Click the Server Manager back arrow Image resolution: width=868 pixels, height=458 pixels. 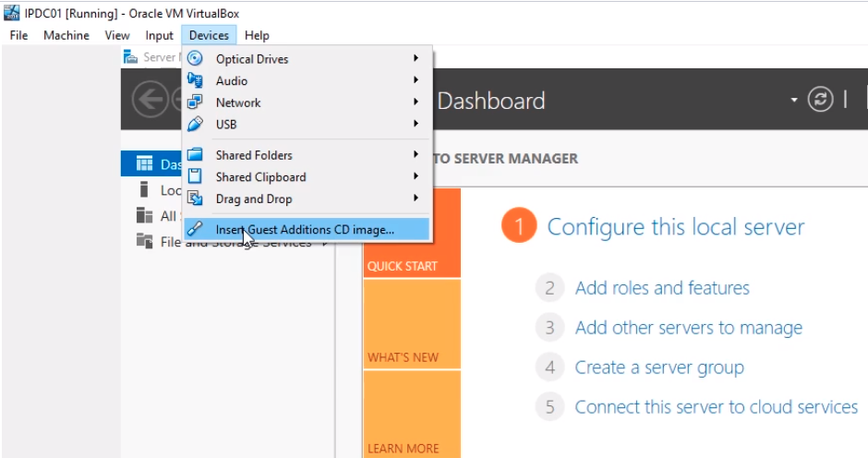tap(150, 100)
